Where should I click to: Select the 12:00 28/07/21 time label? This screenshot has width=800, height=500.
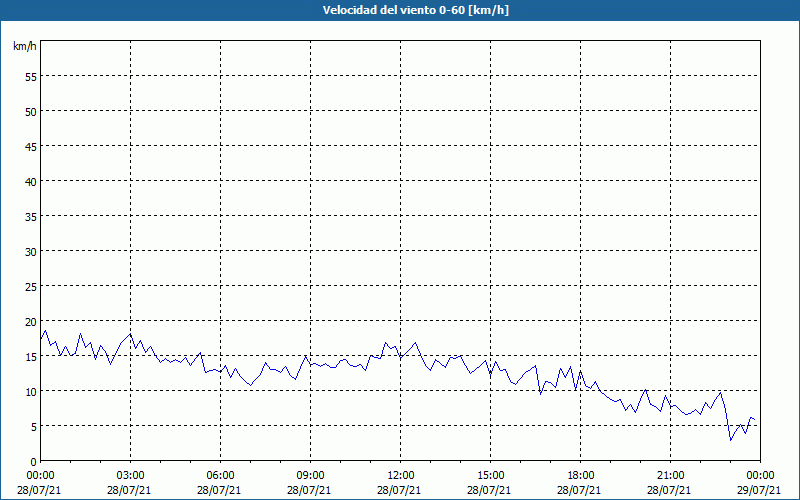401,483
